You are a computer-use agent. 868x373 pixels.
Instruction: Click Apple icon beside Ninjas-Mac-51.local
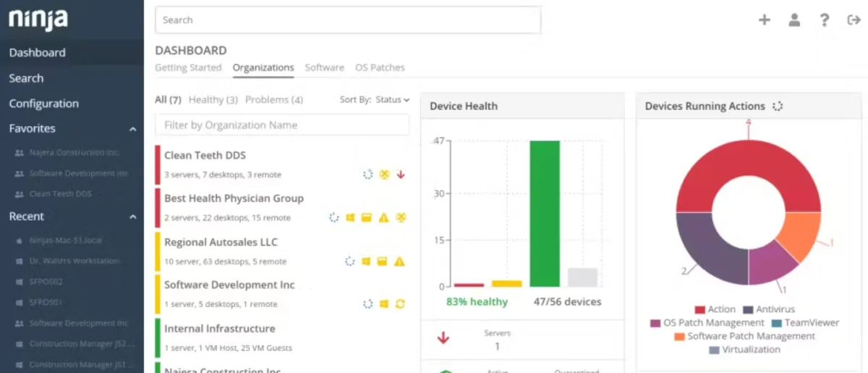click(19, 240)
